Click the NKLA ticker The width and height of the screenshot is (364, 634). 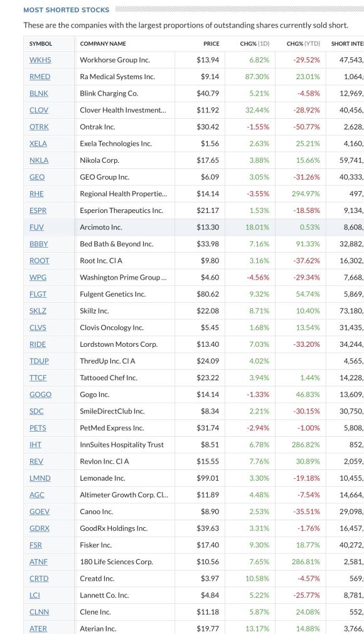[39, 160]
